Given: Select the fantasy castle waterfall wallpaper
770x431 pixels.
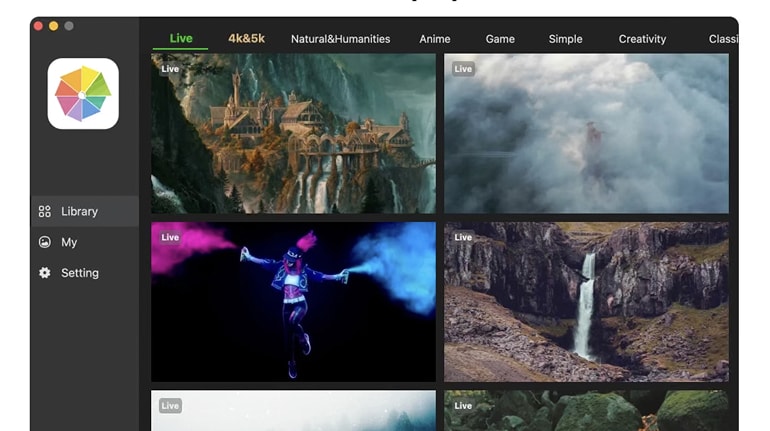Looking at the screenshot, I should pyautogui.click(x=293, y=134).
